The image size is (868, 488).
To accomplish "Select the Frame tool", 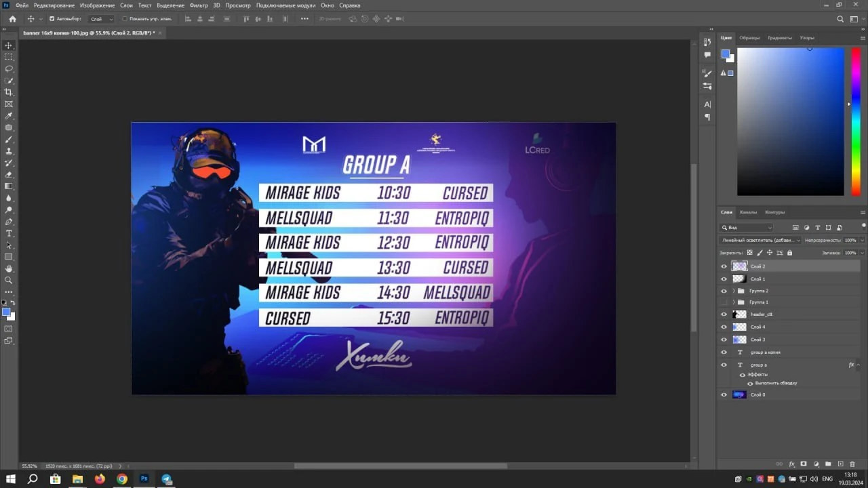I will 9,104.
